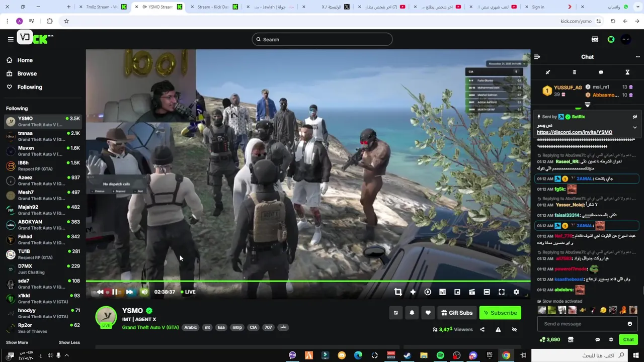
Task: Click Show Less in sidebar
Action: (x=69, y=342)
